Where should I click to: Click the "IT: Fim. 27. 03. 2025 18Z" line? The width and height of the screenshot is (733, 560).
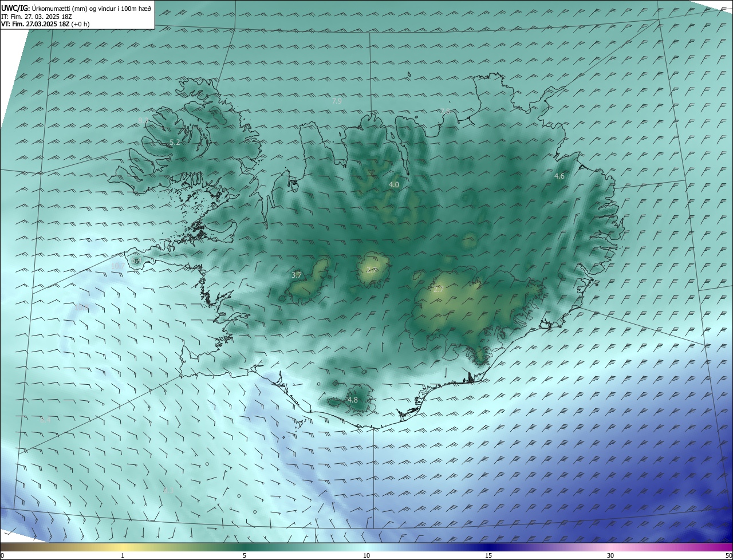pyautogui.click(x=37, y=17)
